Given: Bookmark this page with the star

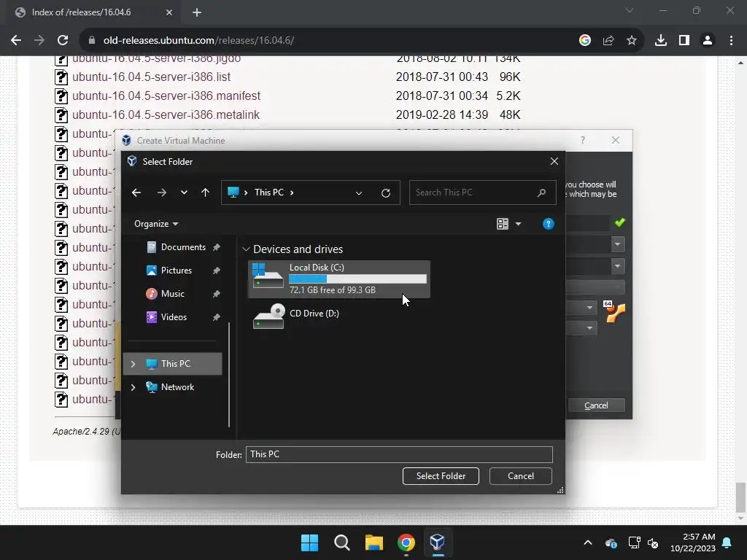Looking at the screenshot, I should click(632, 41).
